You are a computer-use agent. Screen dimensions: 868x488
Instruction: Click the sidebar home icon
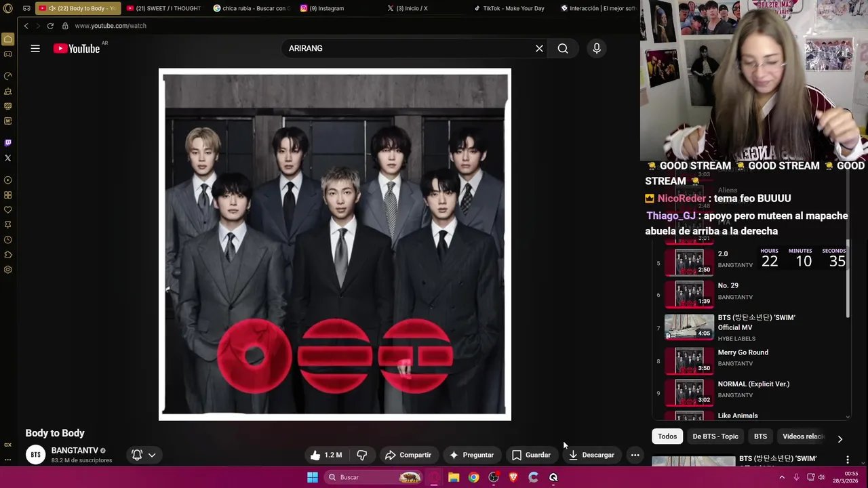pyautogui.click(x=8, y=39)
